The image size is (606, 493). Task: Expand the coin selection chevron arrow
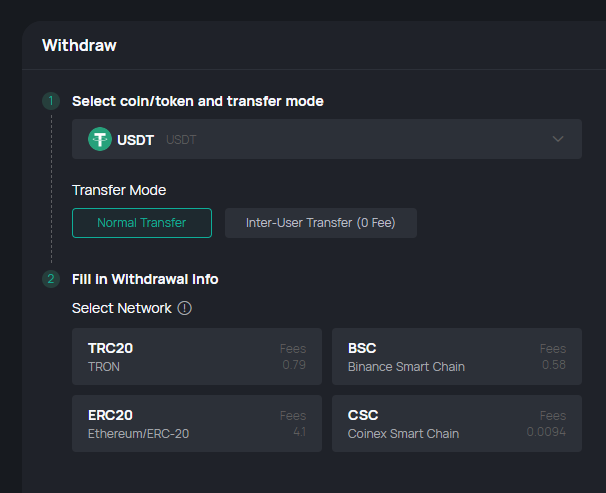(x=558, y=139)
